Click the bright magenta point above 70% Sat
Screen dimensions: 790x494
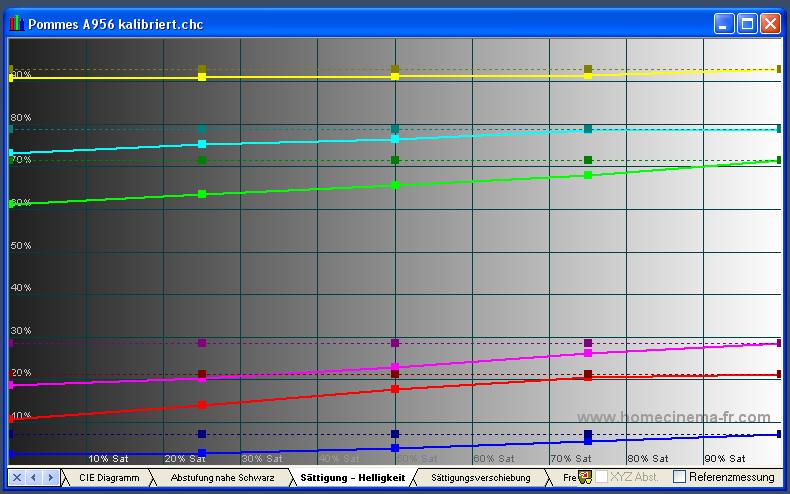click(588, 353)
